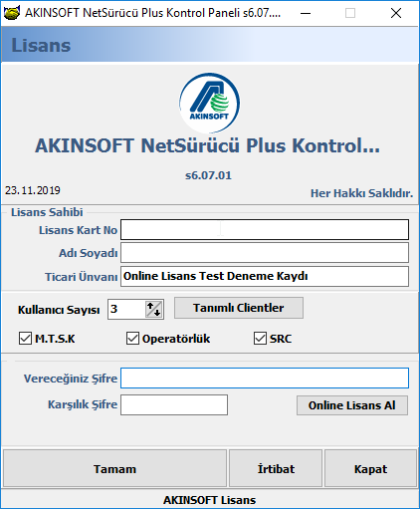Select the Ticari Ünvanı text field
Image resolution: width=420 pixels, height=509 pixels.
point(265,276)
